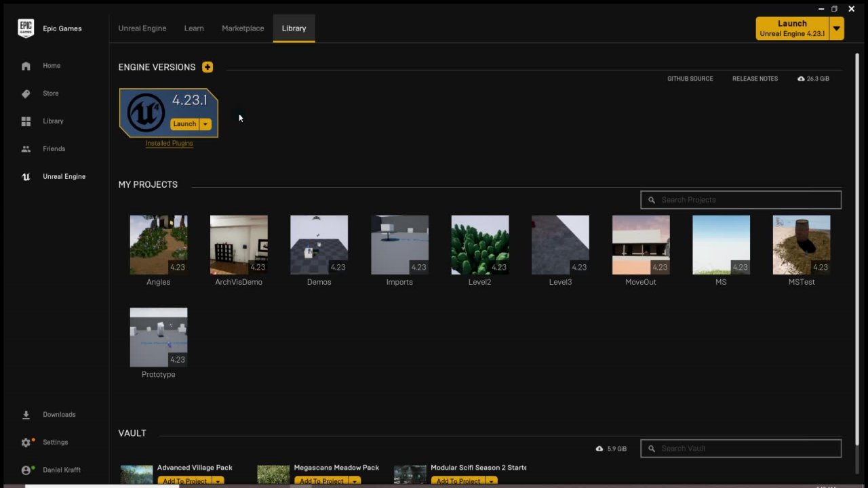Expand the top-right Launch version dropdown arrow
The width and height of the screenshot is (868, 488).
tap(837, 28)
